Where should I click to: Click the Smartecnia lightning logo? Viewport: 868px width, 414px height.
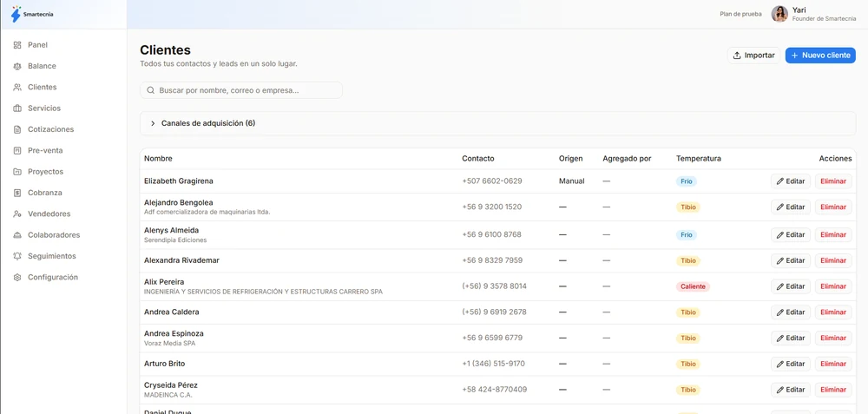pos(16,15)
